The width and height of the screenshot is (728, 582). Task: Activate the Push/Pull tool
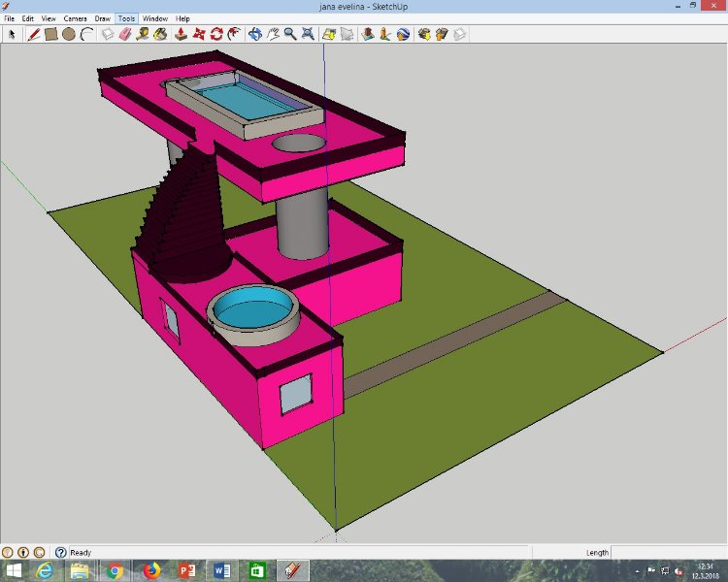181,34
